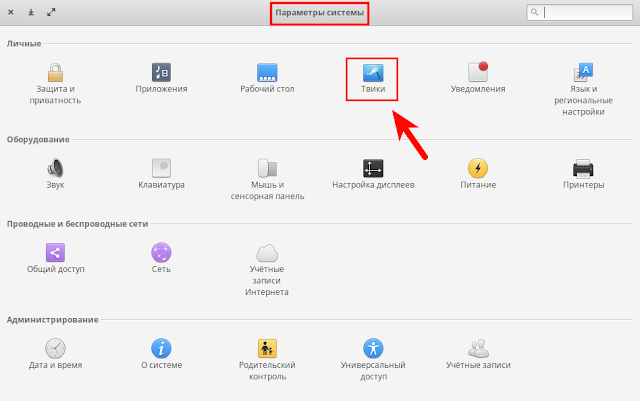Open the О системе panel
The height and width of the screenshot is (401, 640).
click(161, 354)
